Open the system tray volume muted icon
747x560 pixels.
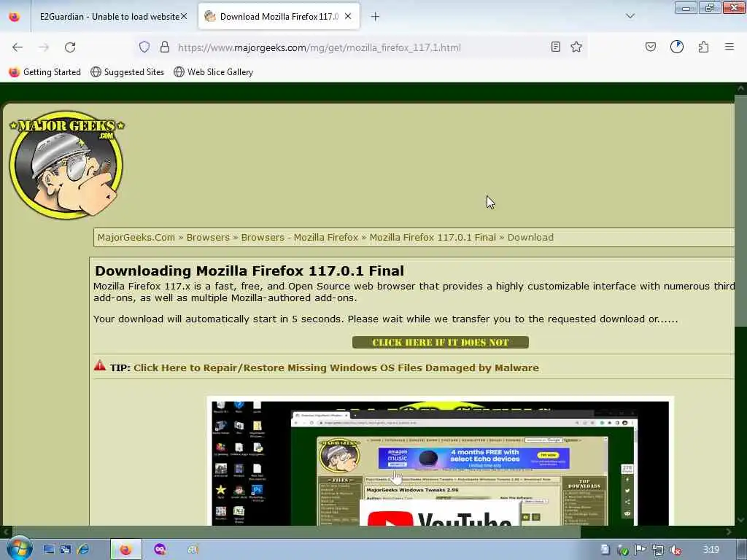(675, 550)
